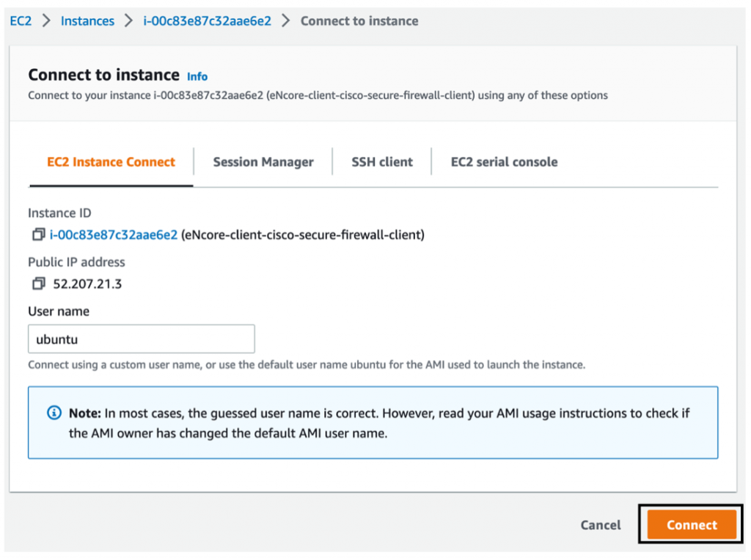This screenshot has height=560, width=751.
Task: Click the info icon in the Note box
Action: click(x=54, y=413)
